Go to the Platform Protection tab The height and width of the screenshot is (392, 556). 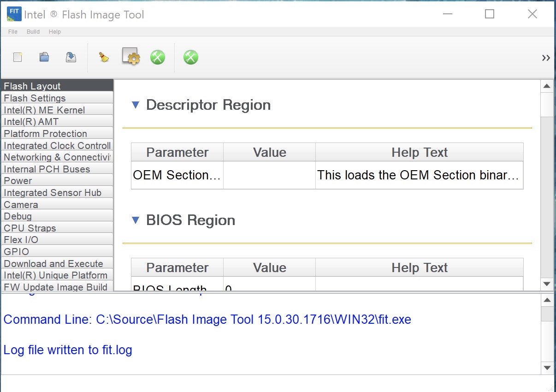[45, 134]
